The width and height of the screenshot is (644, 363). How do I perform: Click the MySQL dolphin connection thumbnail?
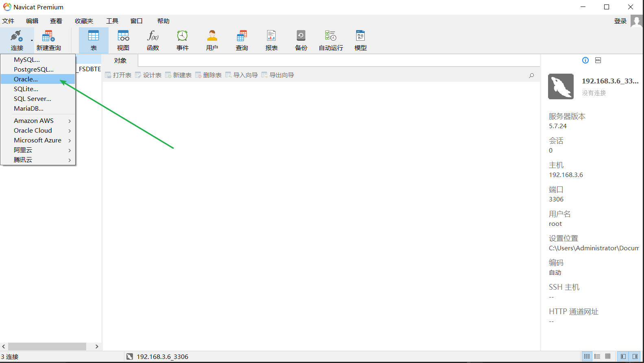pos(561,86)
